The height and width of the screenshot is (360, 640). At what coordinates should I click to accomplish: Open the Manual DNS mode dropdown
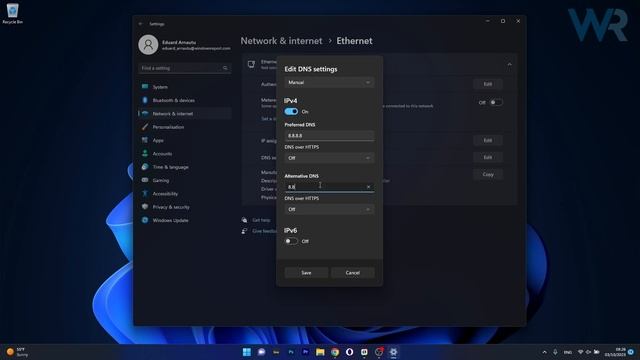tap(329, 82)
